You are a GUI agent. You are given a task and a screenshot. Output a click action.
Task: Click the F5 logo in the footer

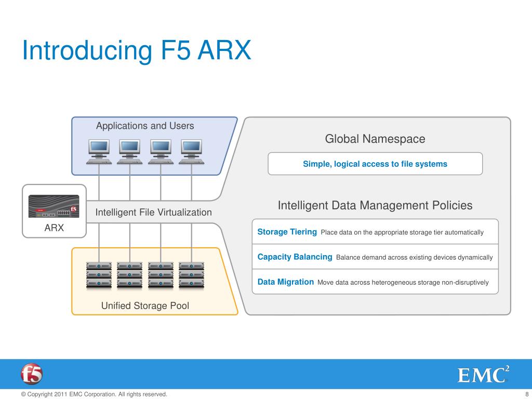(x=32, y=374)
